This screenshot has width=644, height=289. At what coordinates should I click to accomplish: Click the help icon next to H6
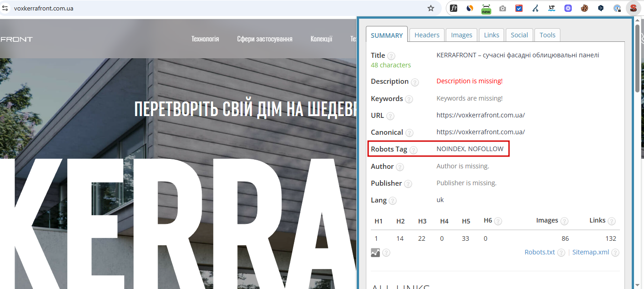click(x=498, y=221)
